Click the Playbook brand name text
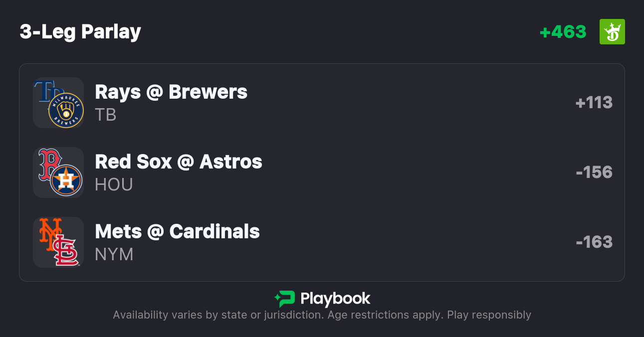The image size is (644, 337). click(335, 299)
